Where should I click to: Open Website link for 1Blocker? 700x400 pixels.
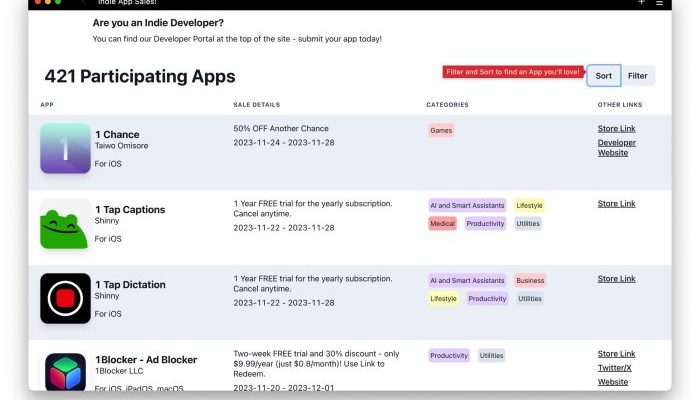[613, 382]
